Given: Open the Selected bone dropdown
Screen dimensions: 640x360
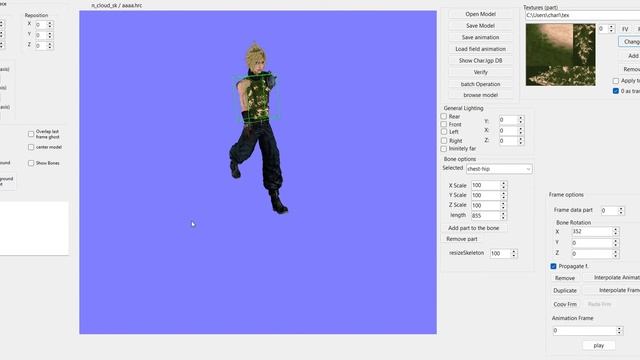Looking at the screenshot, I should pos(499,169).
